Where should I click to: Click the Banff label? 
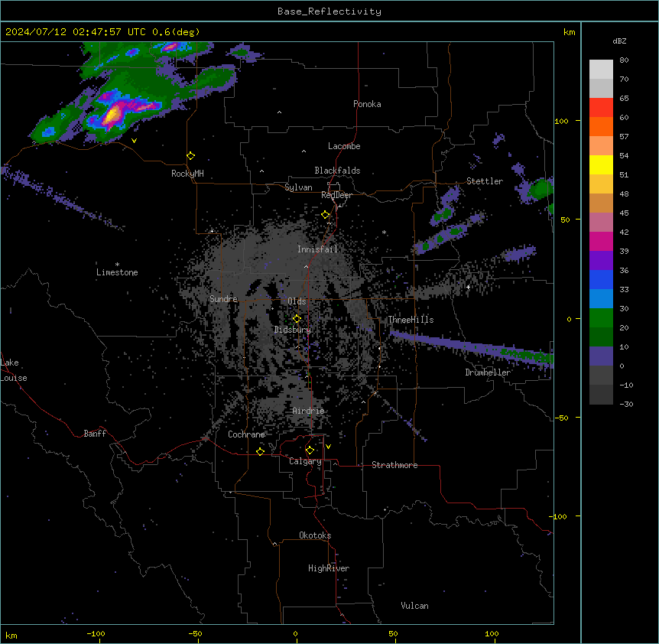95,434
